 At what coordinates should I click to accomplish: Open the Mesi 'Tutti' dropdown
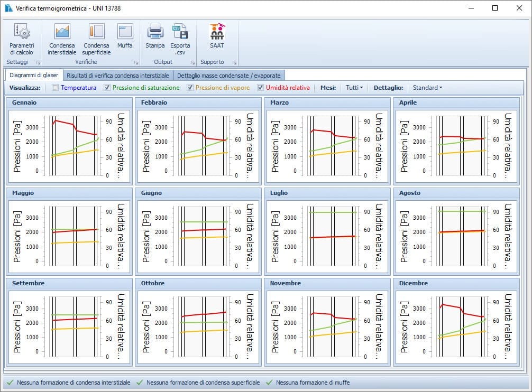[354, 88]
